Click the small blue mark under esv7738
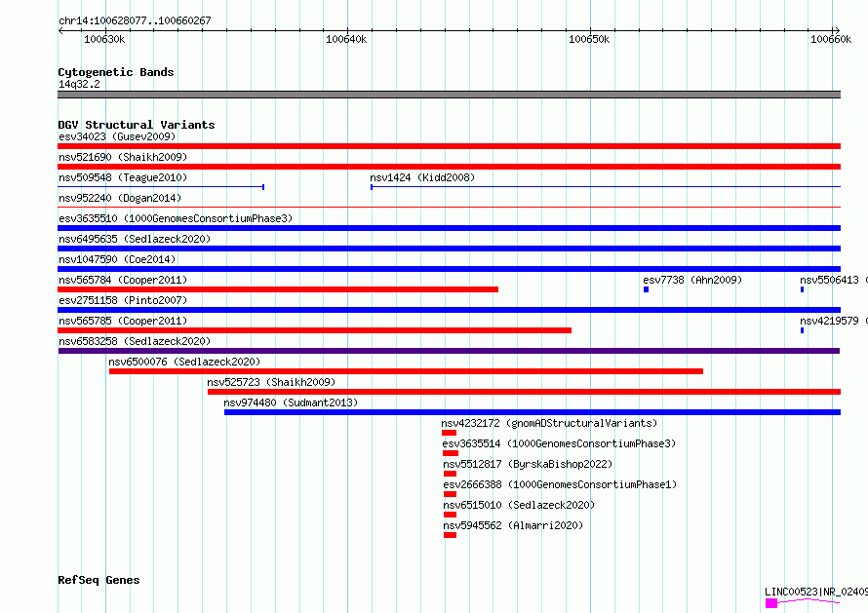 coord(646,289)
